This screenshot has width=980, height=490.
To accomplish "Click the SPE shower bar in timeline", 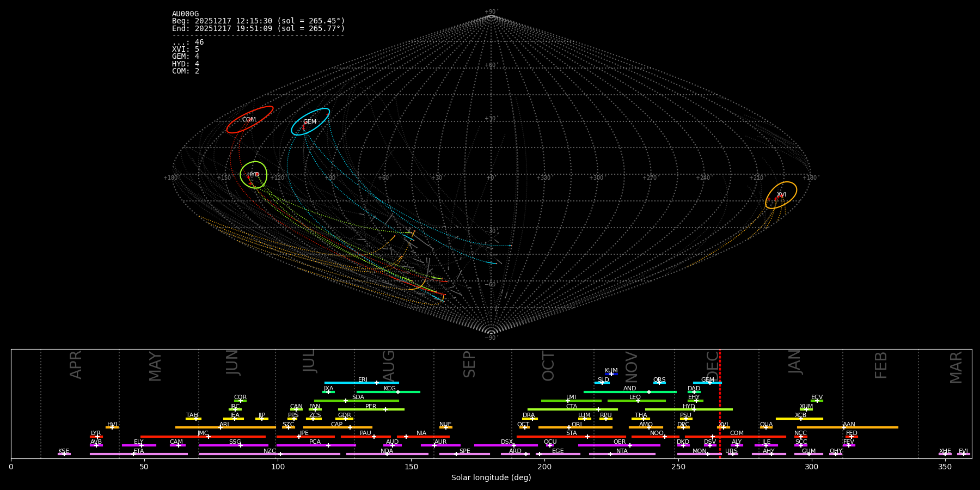I will 464,454.
